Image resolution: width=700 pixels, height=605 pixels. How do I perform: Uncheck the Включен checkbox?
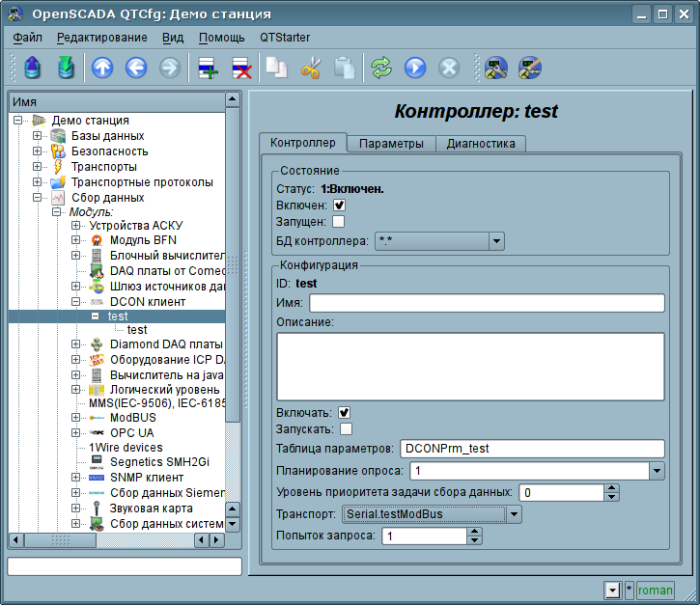tap(339, 206)
